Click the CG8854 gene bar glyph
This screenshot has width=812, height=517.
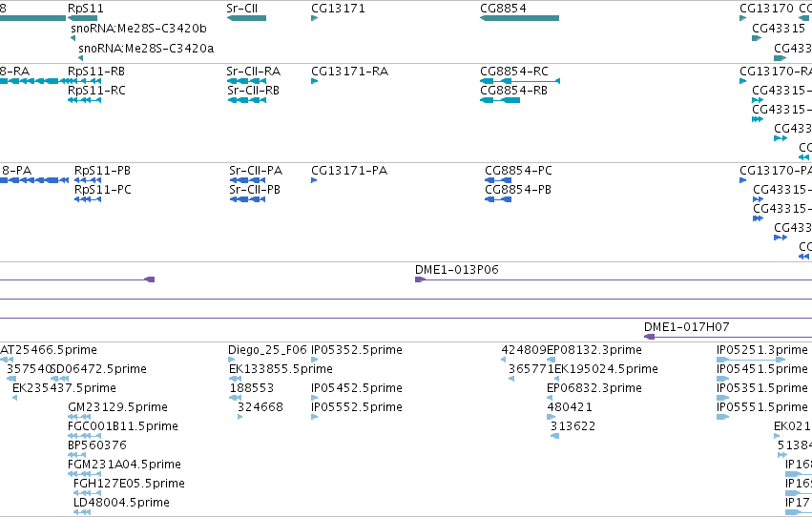click(519, 18)
